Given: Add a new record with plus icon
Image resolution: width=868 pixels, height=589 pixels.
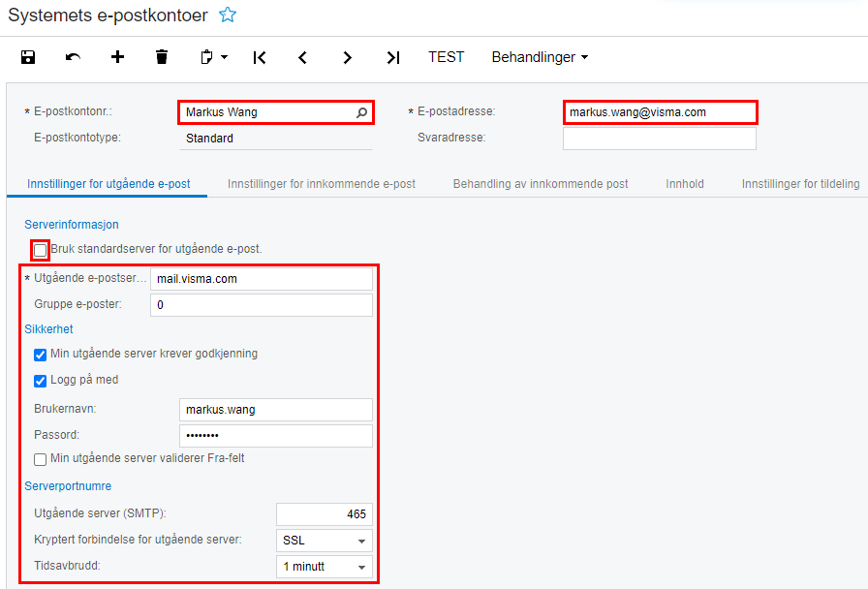Looking at the screenshot, I should pos(117,57).
